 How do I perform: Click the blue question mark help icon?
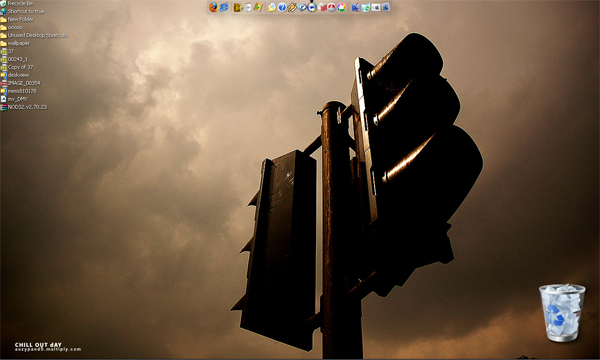282,7
